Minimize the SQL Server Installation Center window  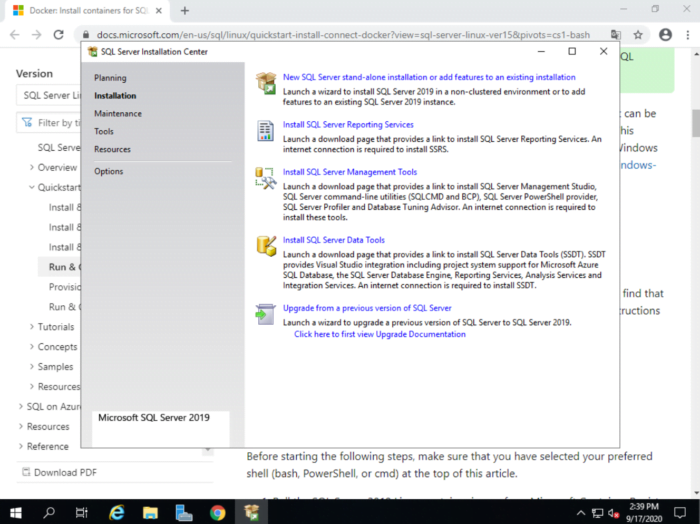[x=541, y=51]
